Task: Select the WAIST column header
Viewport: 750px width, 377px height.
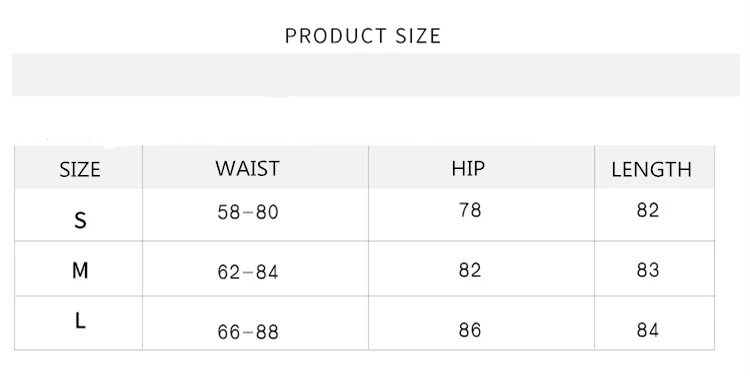Action: pos(247,168)
